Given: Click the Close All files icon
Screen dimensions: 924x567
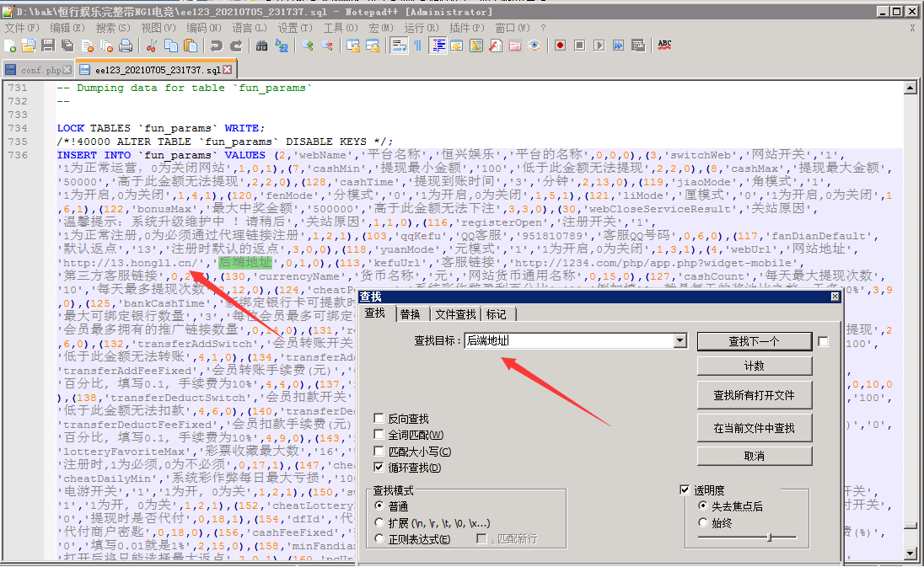Looking at the screenshot, I should [x=106, y=46].
